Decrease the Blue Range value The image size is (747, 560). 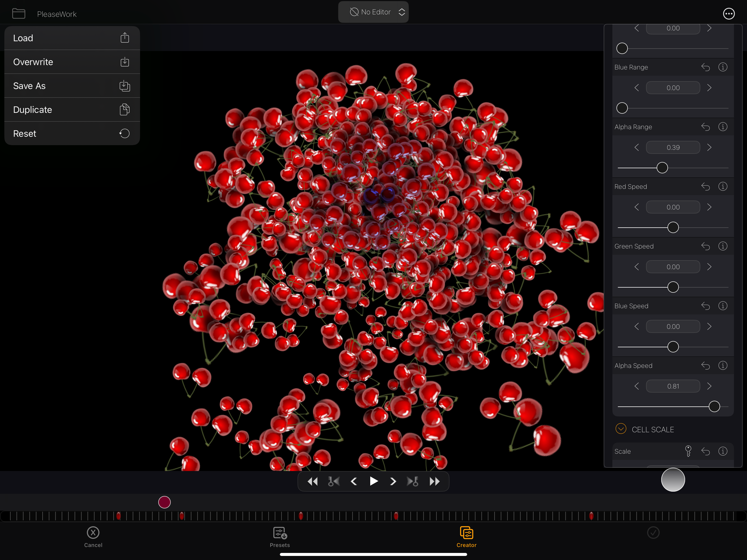[x=637, y=88]
